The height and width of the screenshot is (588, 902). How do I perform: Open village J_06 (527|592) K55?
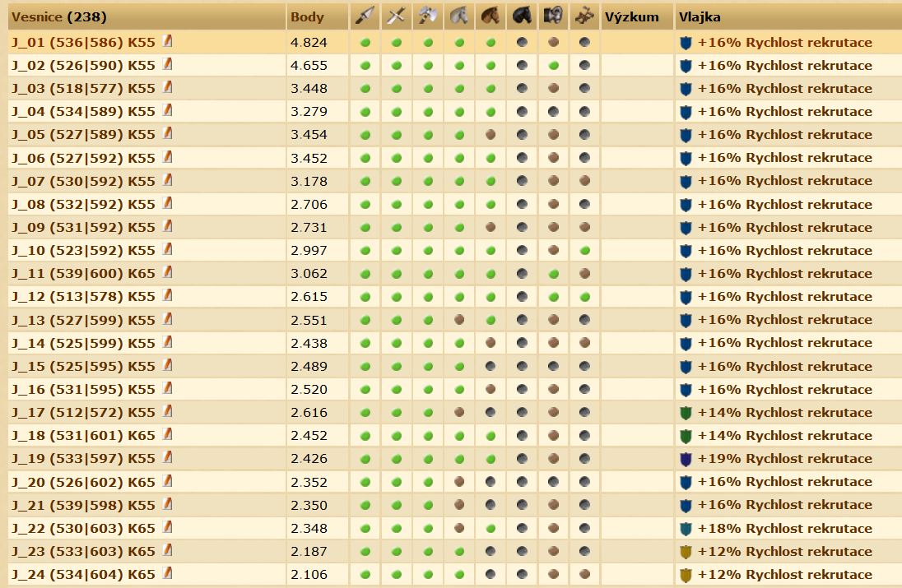(83, 158)
